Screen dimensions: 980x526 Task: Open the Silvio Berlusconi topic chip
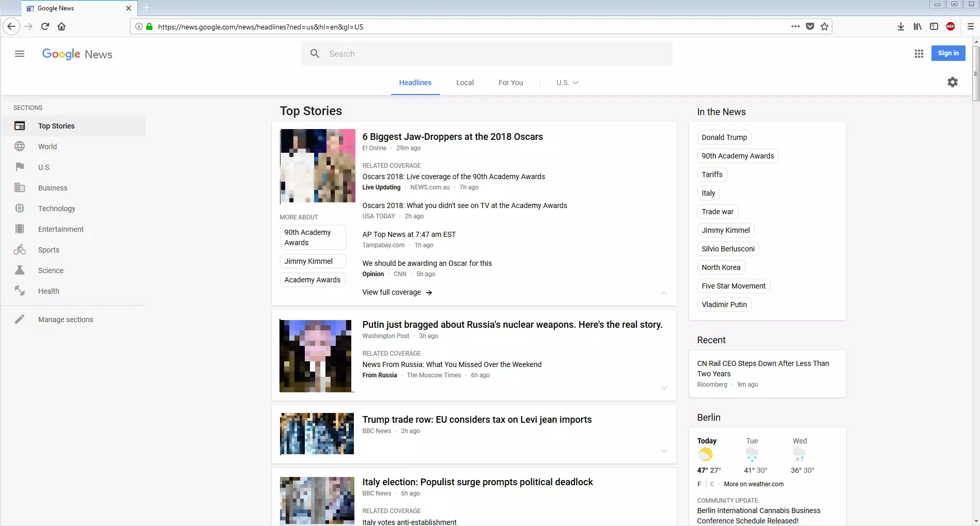[x=728, y=249]
